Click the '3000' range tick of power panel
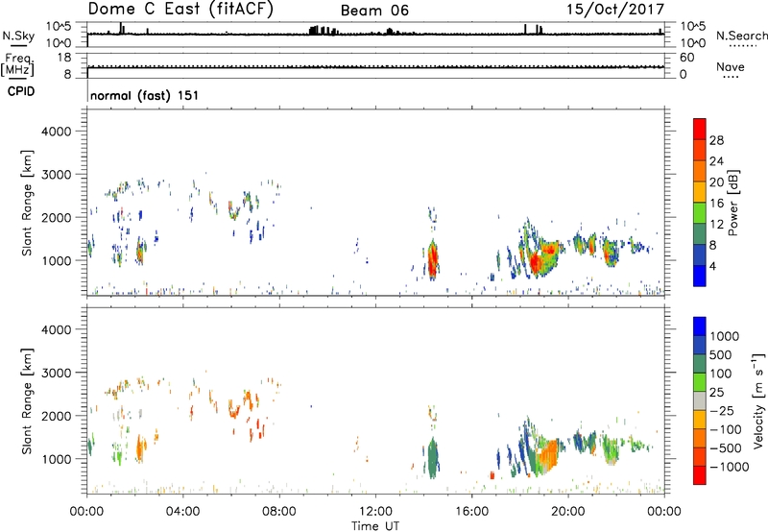768x532 pixels. click(x=56, y=175)
